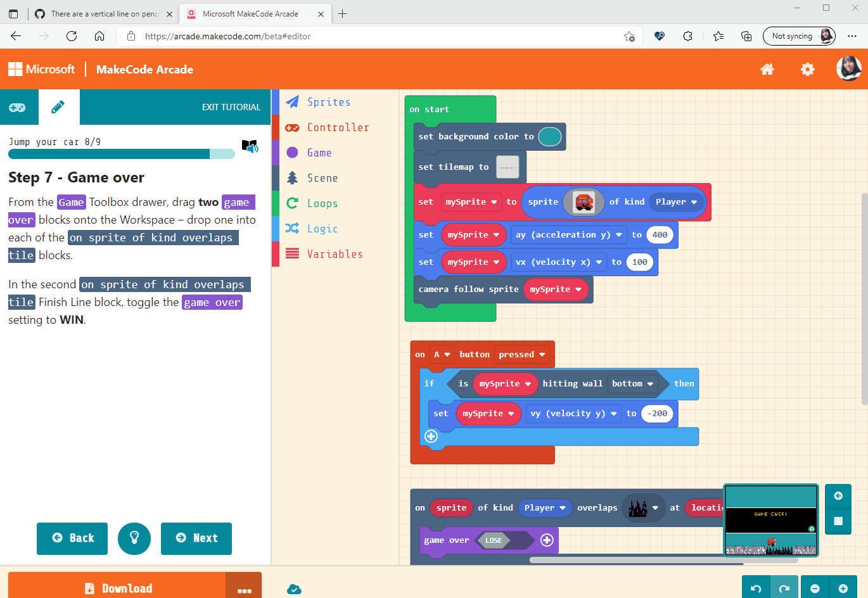Viewport: 868px width, 598px height.
Task: Click the tutorial read-aloud speaker icon
Action: tap(250, 146)
